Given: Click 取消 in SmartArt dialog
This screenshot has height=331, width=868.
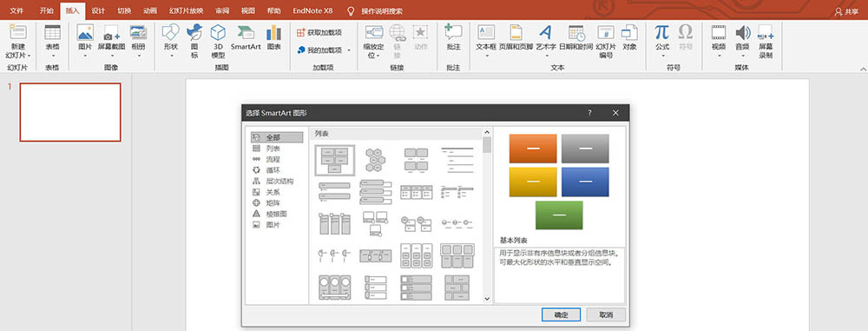Looking at the screenshot, I should pos(606,314).
